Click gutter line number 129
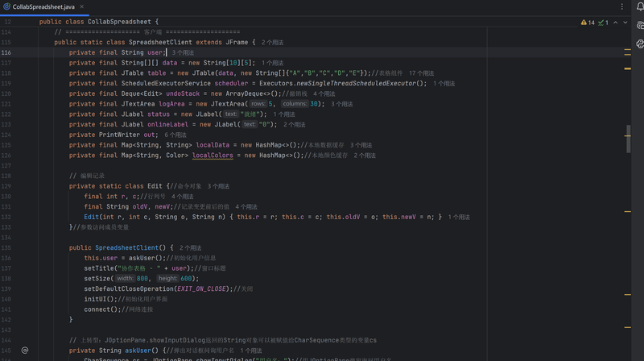 click(x=6, y=186)
